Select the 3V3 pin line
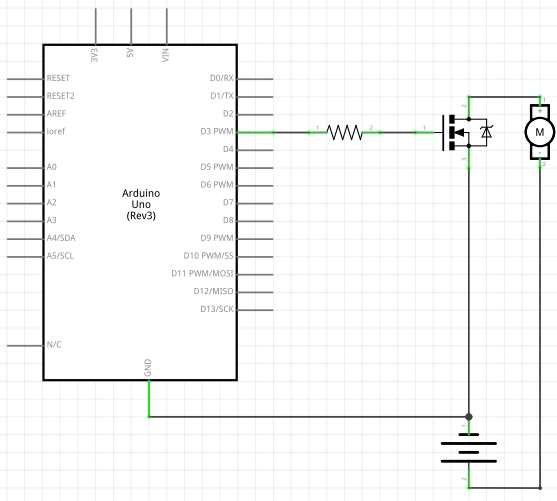Viewport: 557px width, 501px height. pyautogui.click(x=96, y=27)
